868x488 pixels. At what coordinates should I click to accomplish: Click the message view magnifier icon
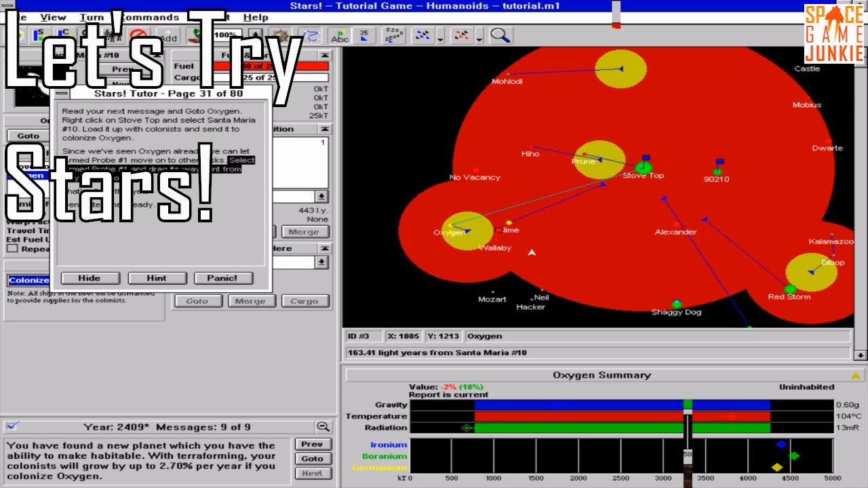[323, 426]
